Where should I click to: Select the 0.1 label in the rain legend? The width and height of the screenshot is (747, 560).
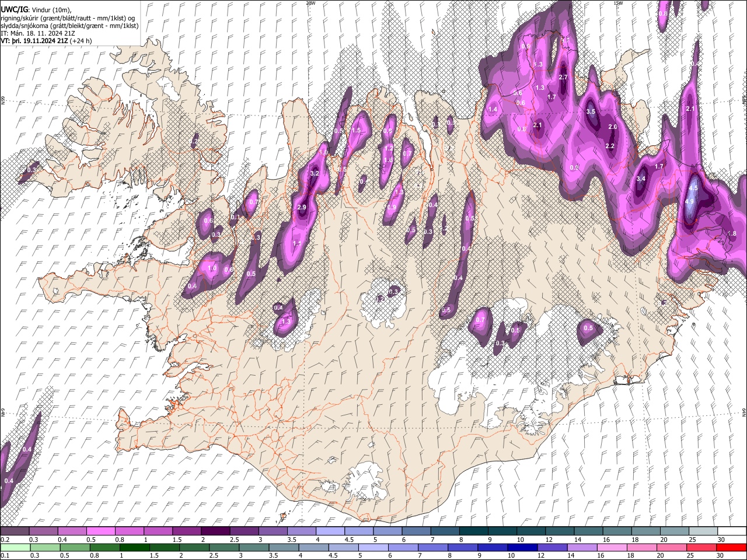click(5, 555)
